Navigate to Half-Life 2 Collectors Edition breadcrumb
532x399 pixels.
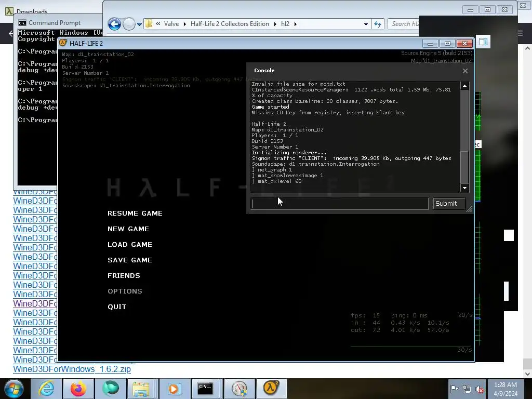pos(230,24)
